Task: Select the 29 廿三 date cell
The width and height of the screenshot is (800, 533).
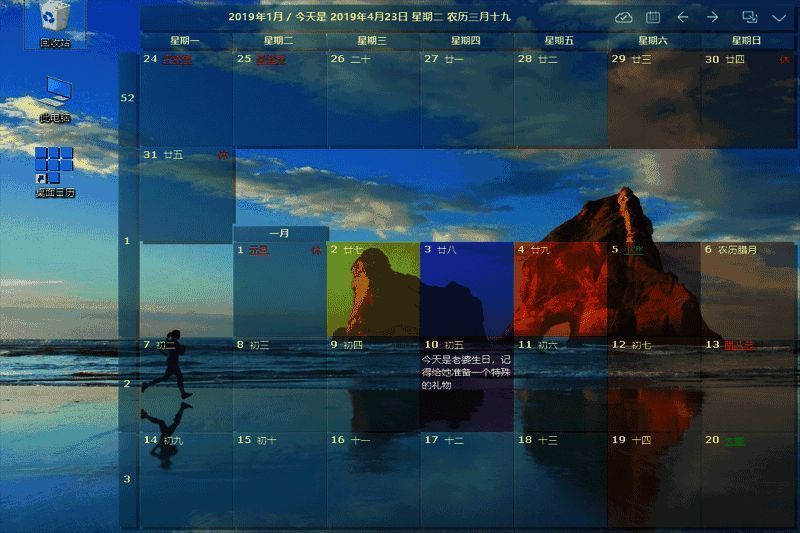Action: coord(654,99)
